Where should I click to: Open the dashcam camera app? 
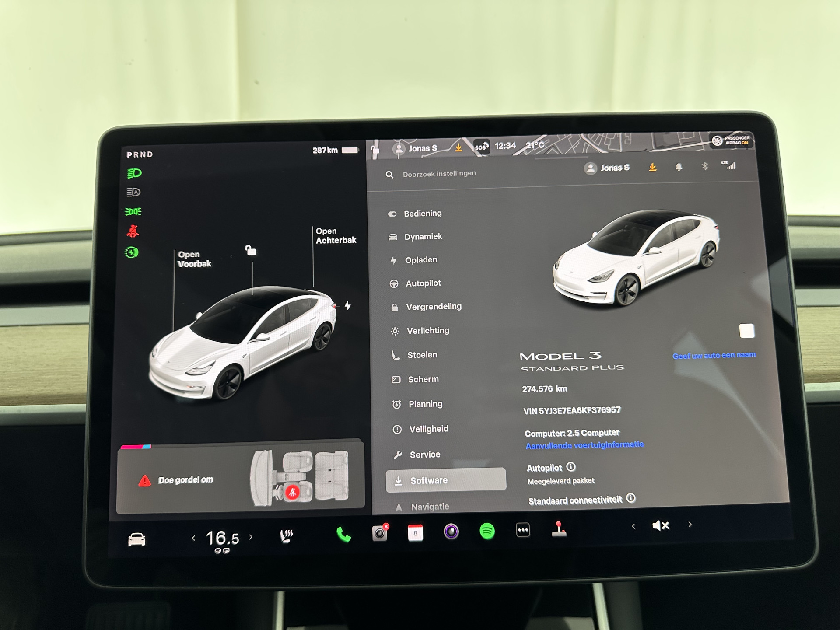380,533
